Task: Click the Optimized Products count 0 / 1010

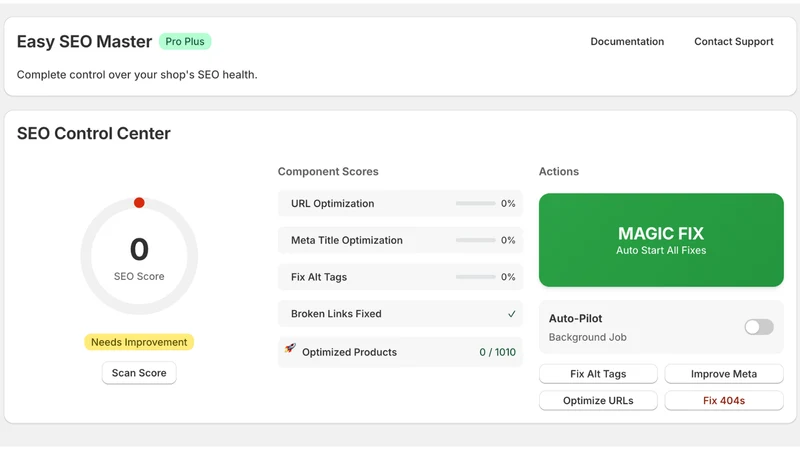Action: [497, 352]
